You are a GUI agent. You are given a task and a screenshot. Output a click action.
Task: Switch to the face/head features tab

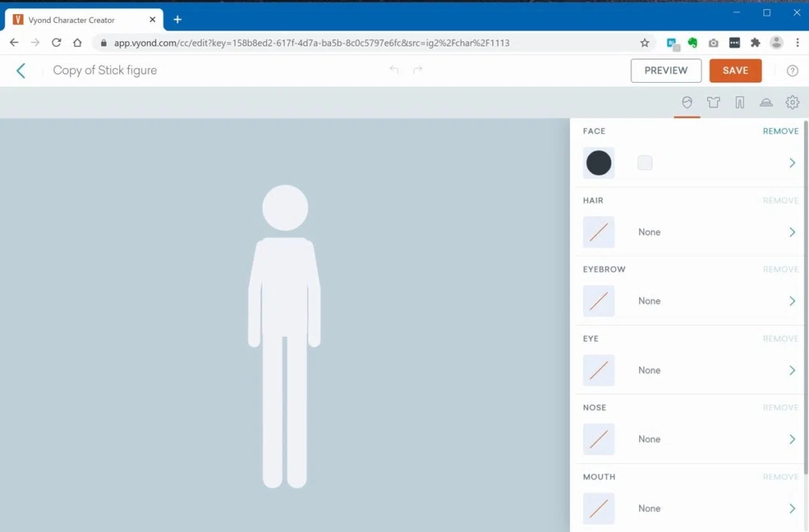[687, 102]
